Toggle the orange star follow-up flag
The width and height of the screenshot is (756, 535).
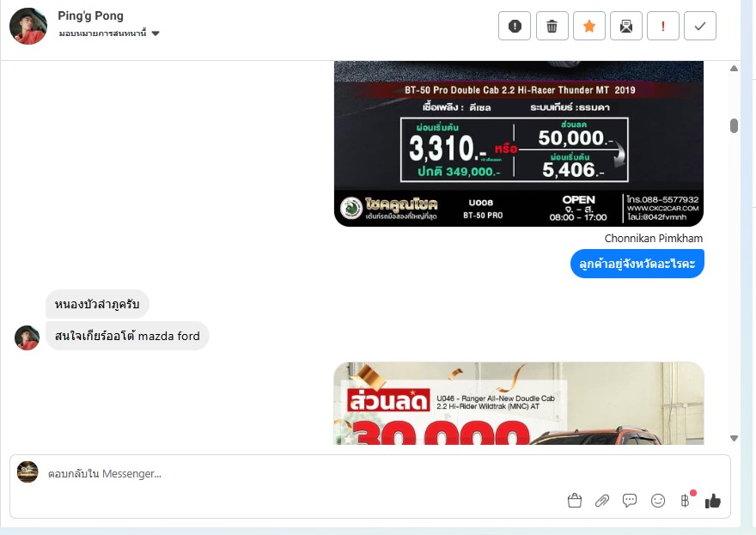pos(589,26)
